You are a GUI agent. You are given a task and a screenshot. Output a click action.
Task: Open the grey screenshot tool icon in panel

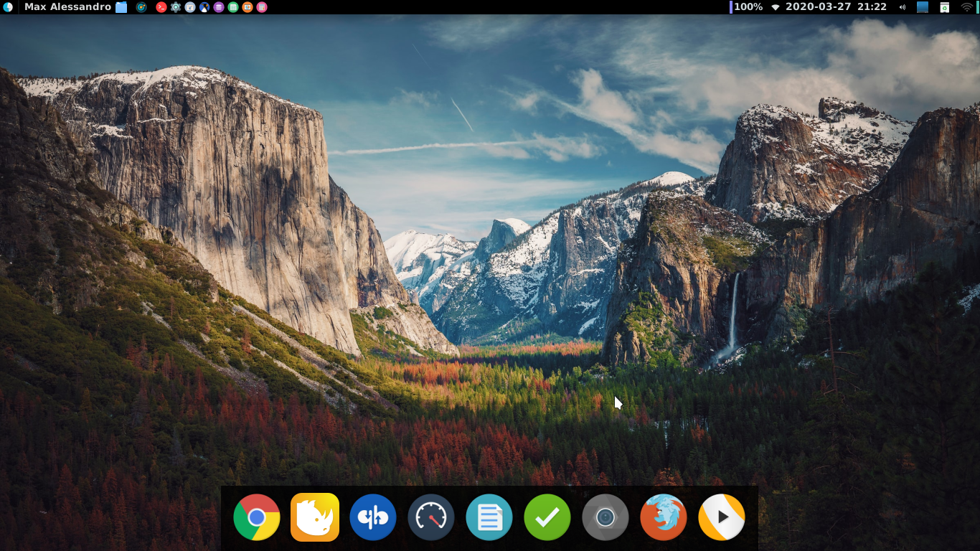point(190,7)
